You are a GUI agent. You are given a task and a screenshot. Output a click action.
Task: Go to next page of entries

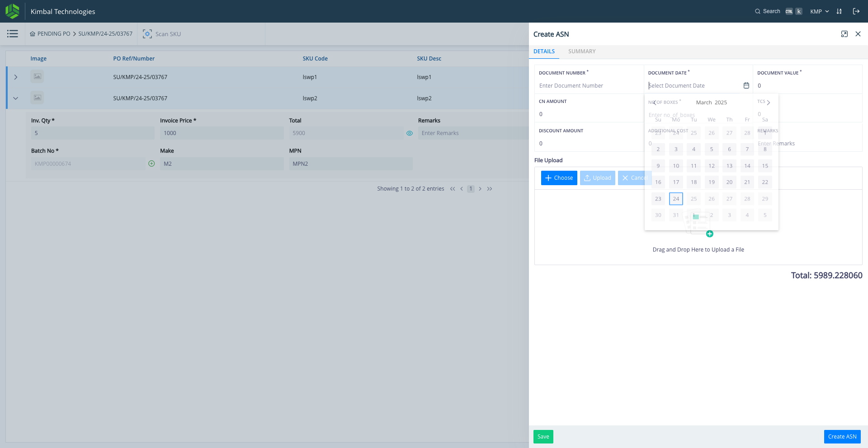pos(480,189)
